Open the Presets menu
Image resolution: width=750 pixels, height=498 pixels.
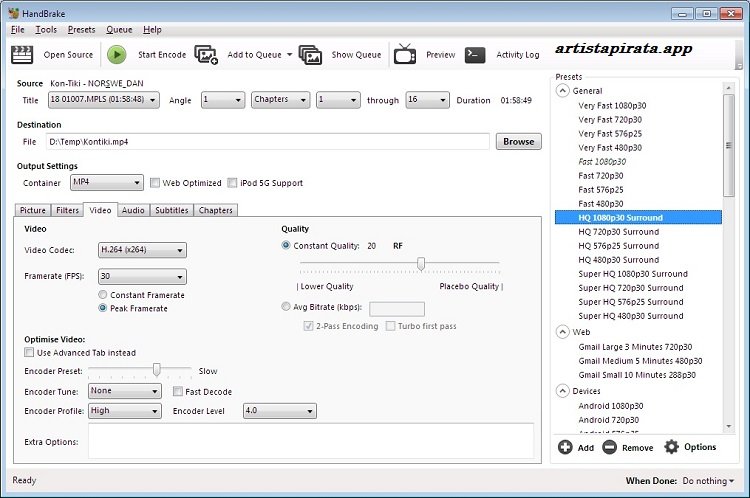click(x=81, y=30)
